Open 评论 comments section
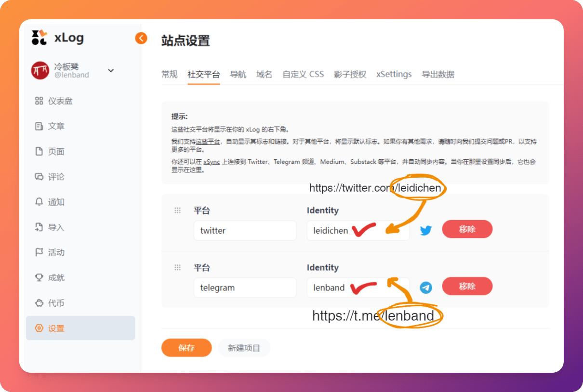The image size is (583, 392). click(x=80, y=177)
